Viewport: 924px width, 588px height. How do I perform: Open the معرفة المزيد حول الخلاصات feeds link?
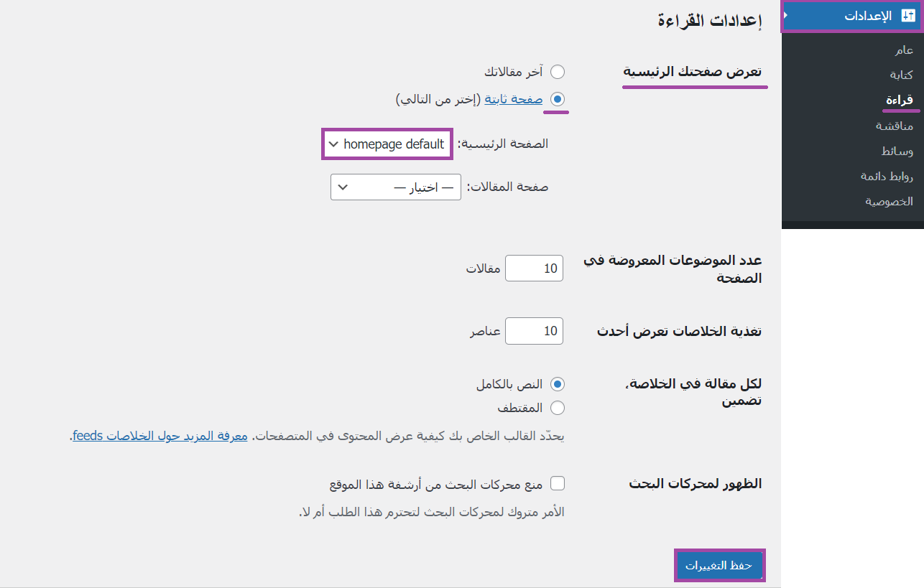(160, 436)
